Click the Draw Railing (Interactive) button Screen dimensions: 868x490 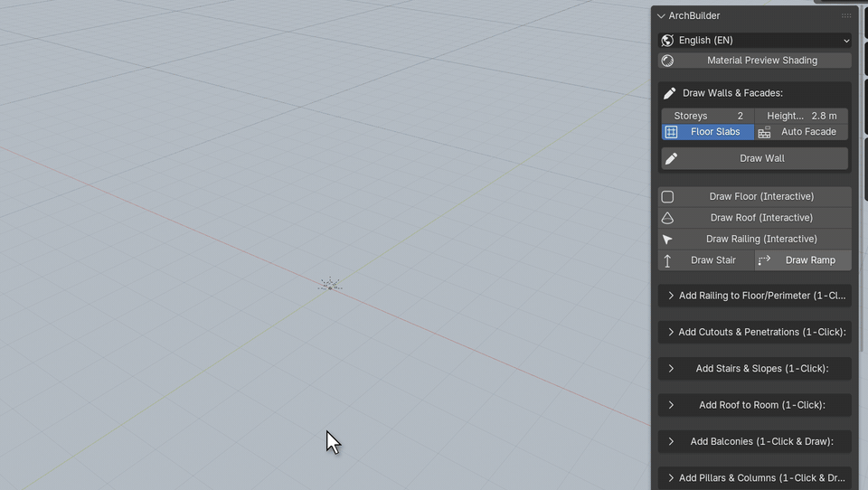(754, 240)
